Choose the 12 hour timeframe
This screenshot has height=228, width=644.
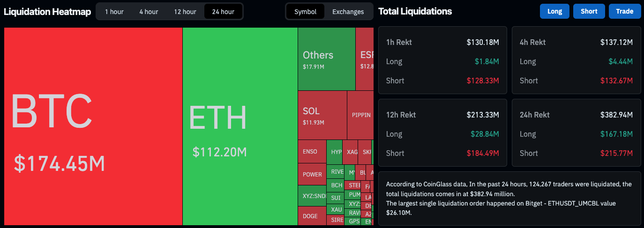point(185,12)
